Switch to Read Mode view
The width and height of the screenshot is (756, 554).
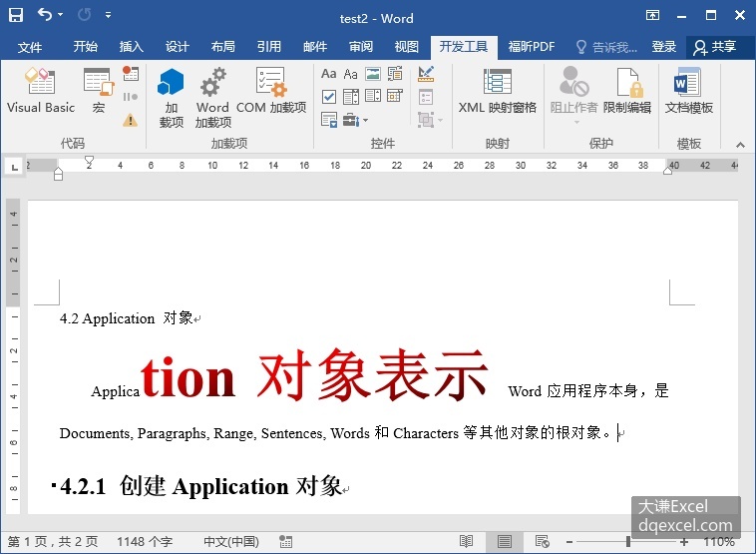click(x=466, y=541)
